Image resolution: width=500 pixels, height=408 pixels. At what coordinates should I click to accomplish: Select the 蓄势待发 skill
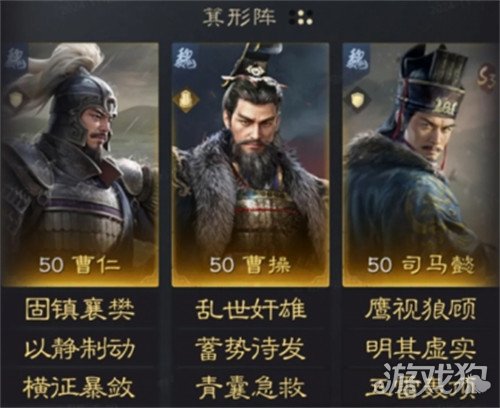[251, 349]
